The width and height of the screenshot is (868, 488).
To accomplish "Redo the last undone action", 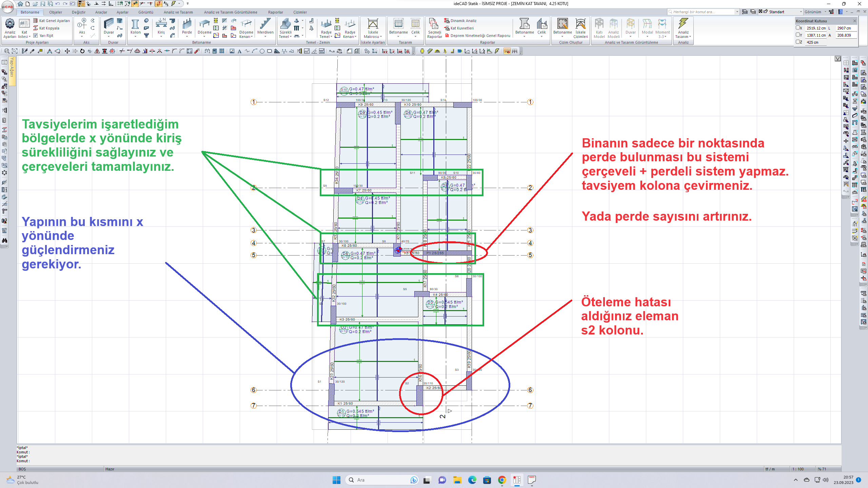I will point(65,4).
